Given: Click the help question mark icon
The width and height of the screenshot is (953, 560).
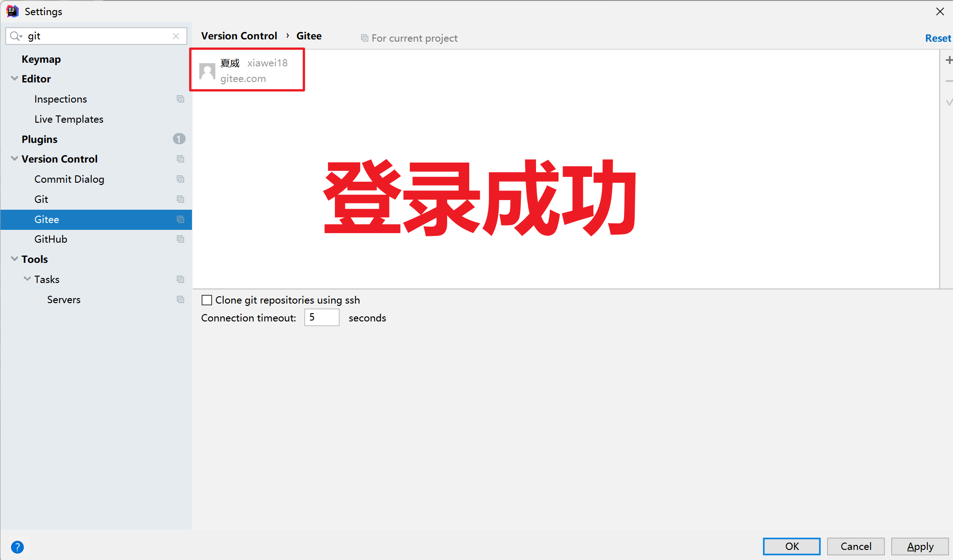Looking at the screenshot, I should (17, 547).
